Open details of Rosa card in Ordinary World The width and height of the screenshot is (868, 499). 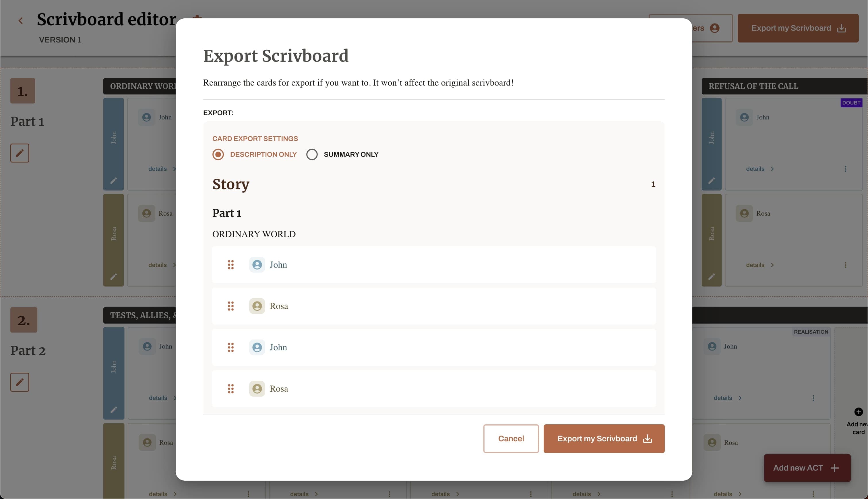click(x=162, y=265)
